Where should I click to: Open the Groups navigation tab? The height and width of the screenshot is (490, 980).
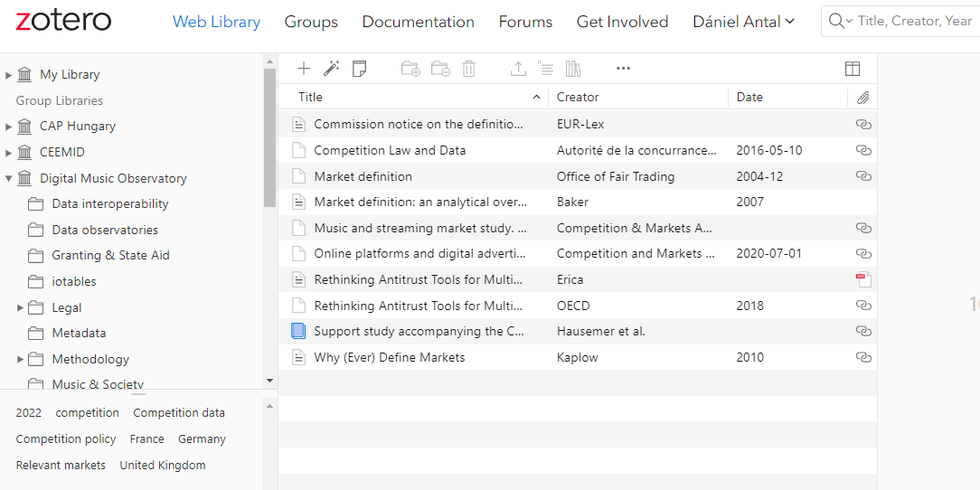tap(311, 22)
